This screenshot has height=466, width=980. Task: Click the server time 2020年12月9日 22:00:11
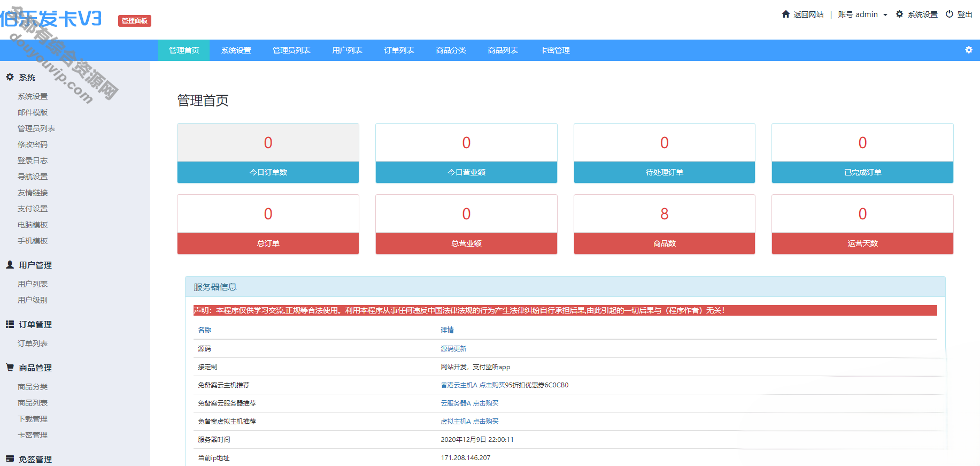coord(477,440)
